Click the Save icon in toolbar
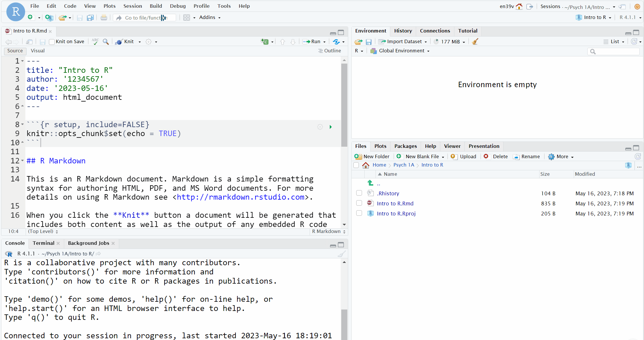Viewport: 644px width, 340px height. click(x=79, y=18)
